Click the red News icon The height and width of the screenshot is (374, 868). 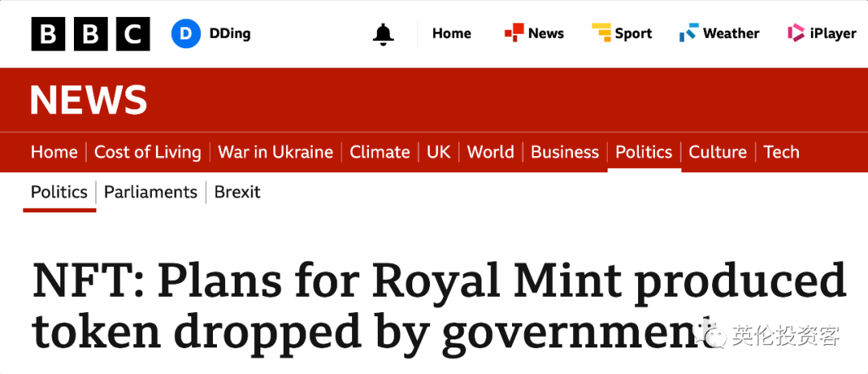(x=514, y=33)
